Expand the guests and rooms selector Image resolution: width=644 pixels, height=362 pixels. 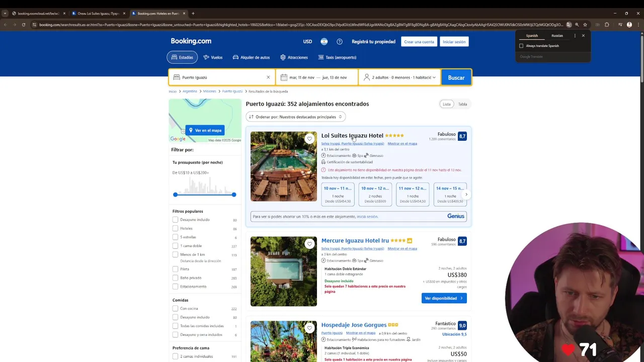[x=399, y=77]
